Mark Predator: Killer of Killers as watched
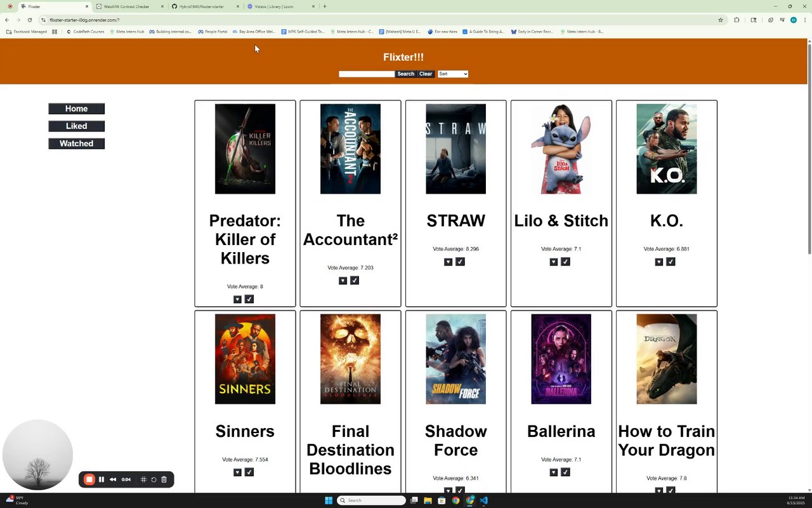The image size is (812, 508). (249, 299)
